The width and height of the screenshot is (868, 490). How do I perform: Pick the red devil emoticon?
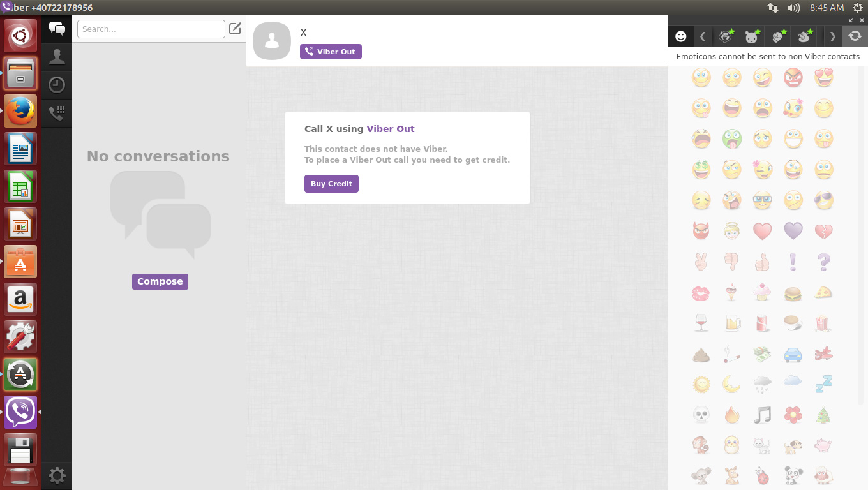[x=701, y=231]
